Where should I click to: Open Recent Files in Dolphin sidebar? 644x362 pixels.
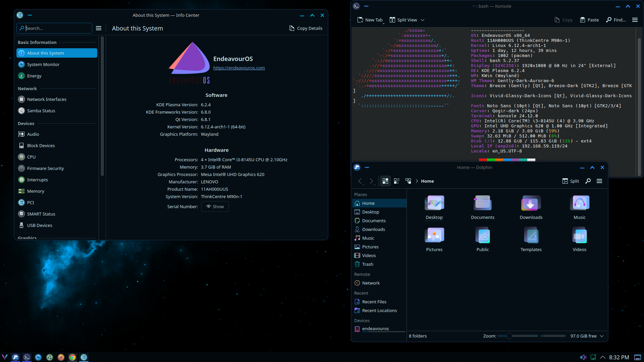pos(379,302)
